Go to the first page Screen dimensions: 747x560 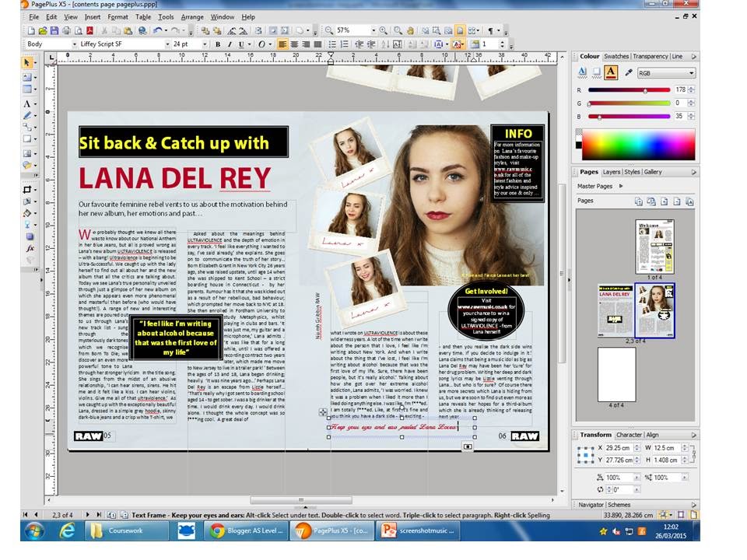pyautogui.click(x=25, y=515)
